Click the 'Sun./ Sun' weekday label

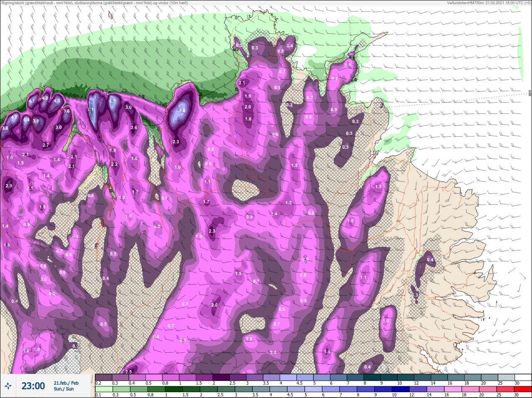[x=64, y=389]
